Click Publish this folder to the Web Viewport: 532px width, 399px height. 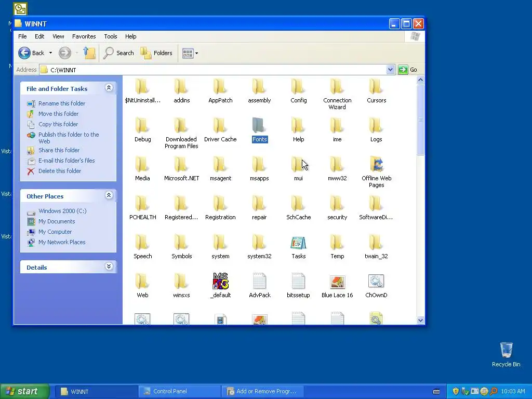69,138
